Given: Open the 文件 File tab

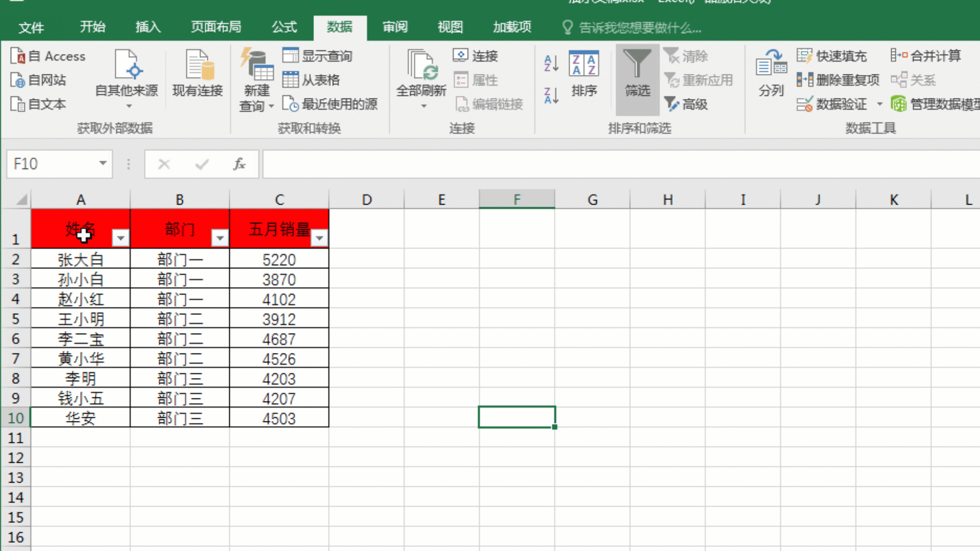Looking at the screenshot, I should (x=31, y=28).
